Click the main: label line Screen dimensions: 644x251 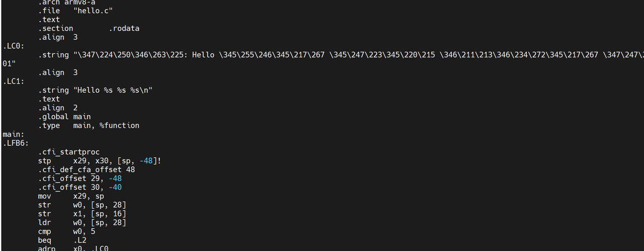click(13, 134)
